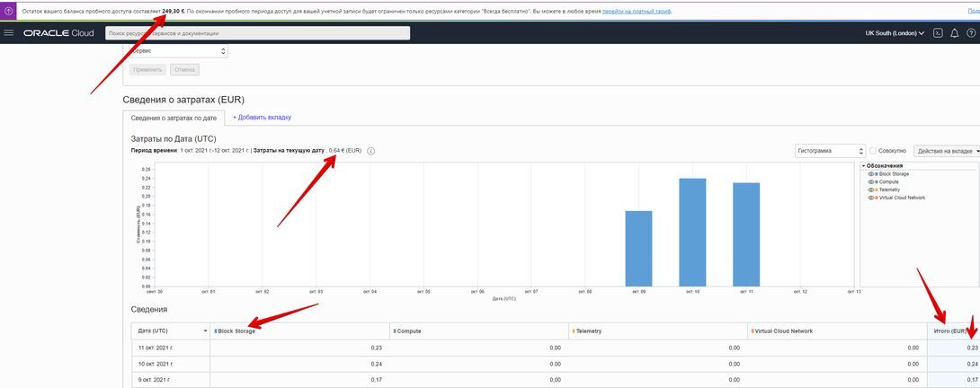
Task: Click the Добавить вкладку link
Action: coord(263,118)
